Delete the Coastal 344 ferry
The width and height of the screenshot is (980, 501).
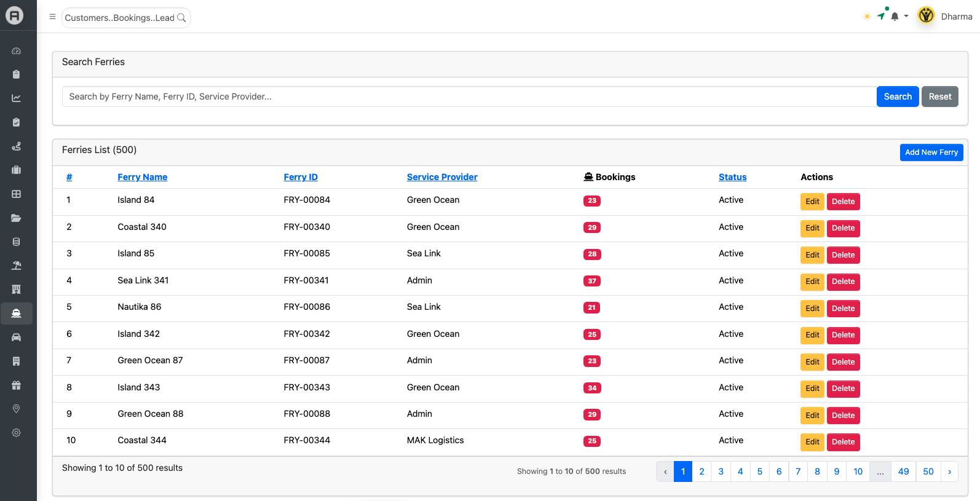click(844, 442)
